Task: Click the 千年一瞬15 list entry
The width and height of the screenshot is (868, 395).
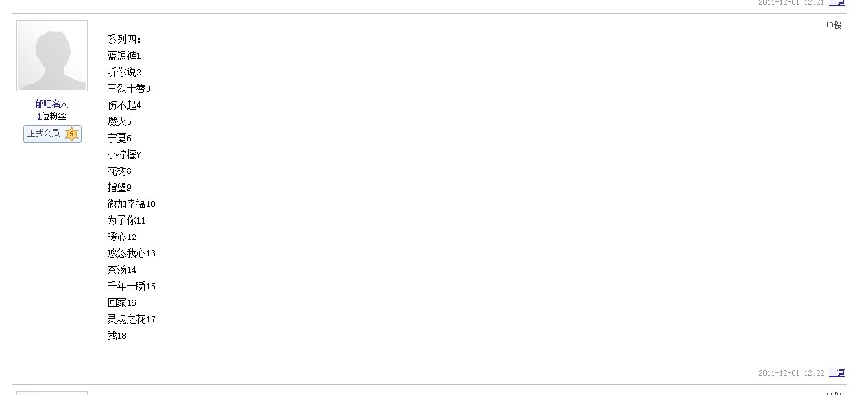Action: coord(131,286)
